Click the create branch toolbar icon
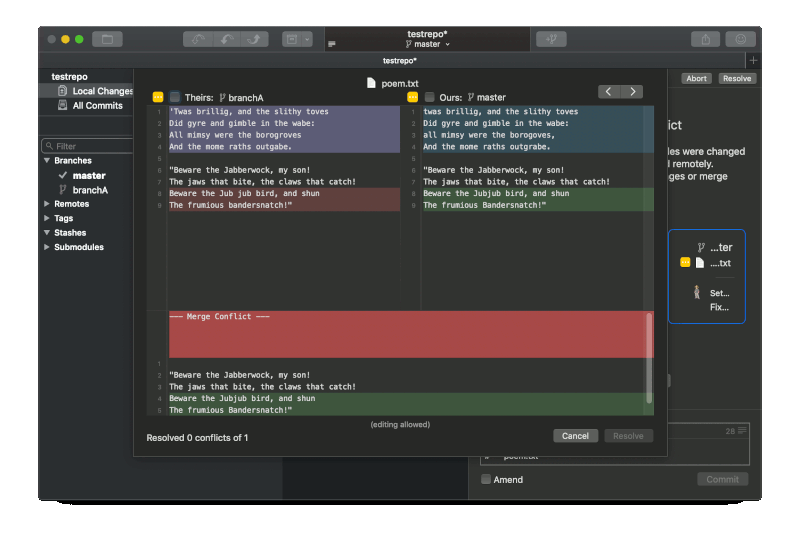 (552, 39)
